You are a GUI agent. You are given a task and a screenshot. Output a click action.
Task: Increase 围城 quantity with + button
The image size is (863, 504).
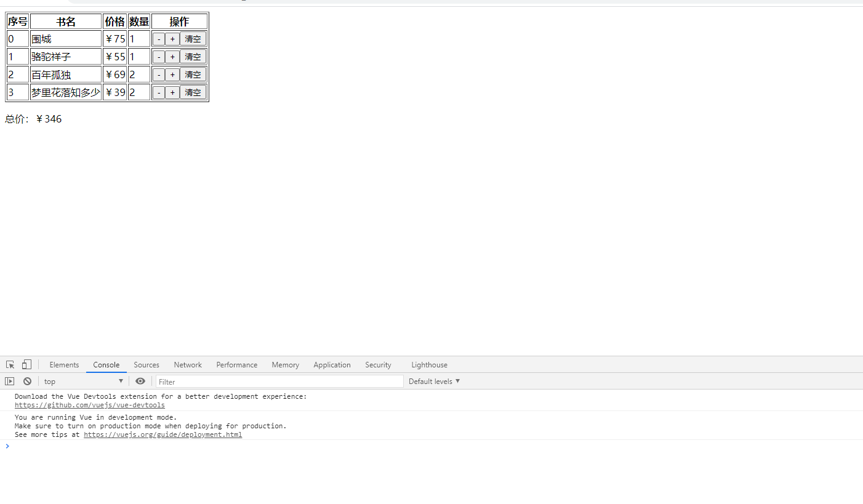click(172, 38)
